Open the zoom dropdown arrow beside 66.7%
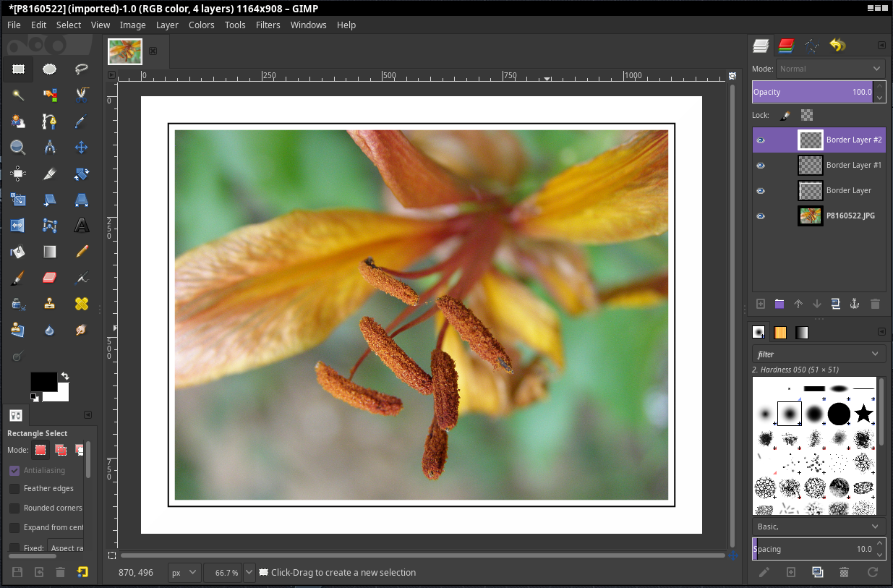The height and width of the screenshot is (588, 893). pos(249,572)
